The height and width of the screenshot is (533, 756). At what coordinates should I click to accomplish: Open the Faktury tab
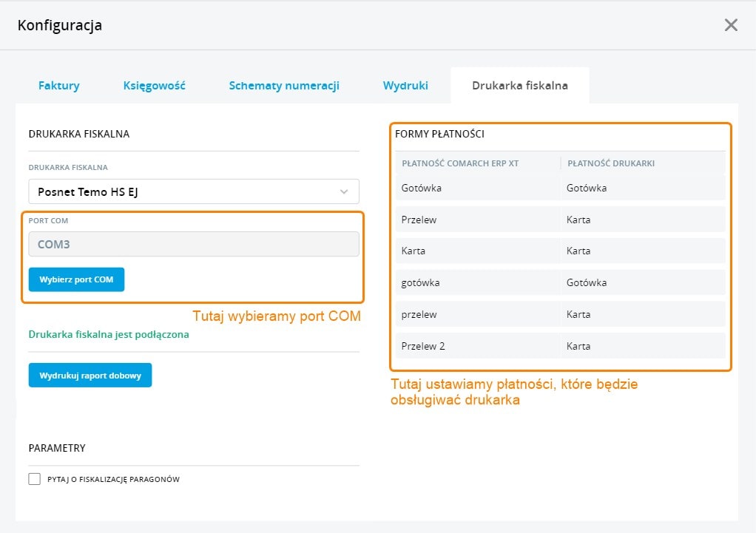tap(59, 86)
